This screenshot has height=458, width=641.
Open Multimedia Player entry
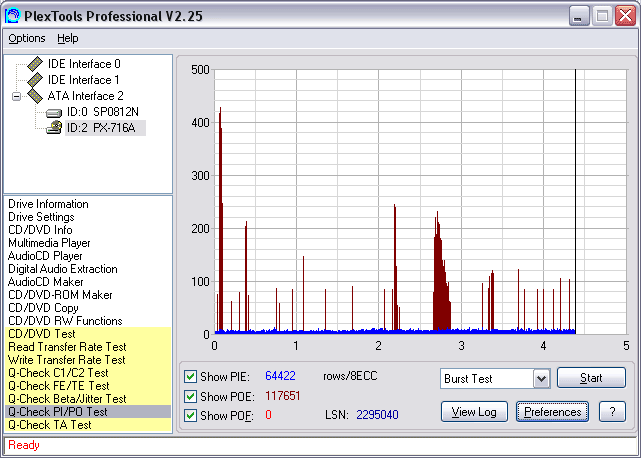[x=49, y=243]
